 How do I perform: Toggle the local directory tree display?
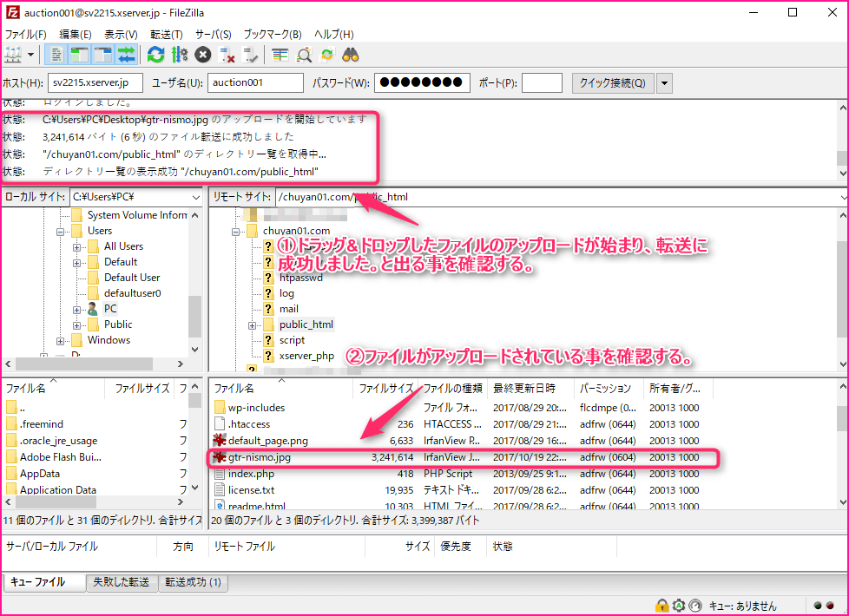pos(79,55)
